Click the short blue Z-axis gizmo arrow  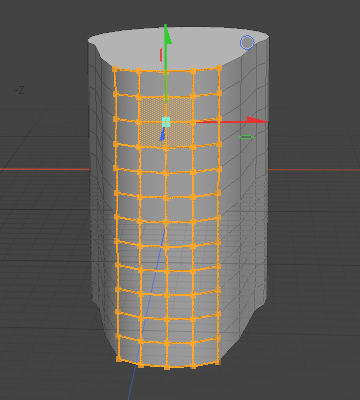coord(163,134)
